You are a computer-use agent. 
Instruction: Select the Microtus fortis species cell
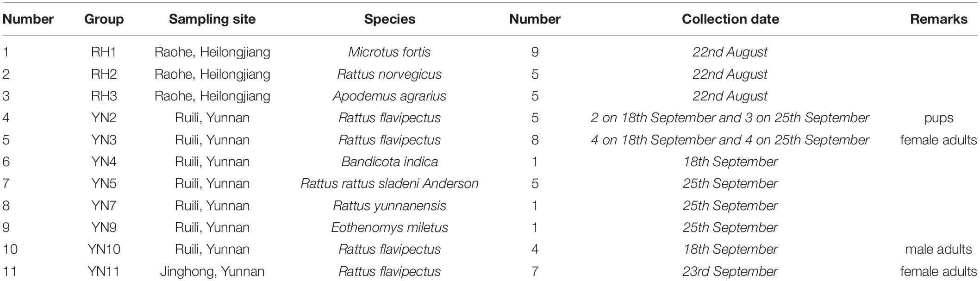(389, 52)
